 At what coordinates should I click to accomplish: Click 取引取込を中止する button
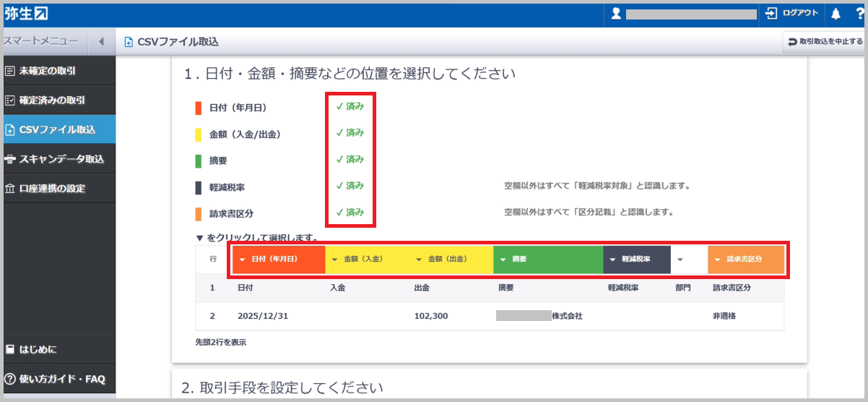[x=825, y=42]
